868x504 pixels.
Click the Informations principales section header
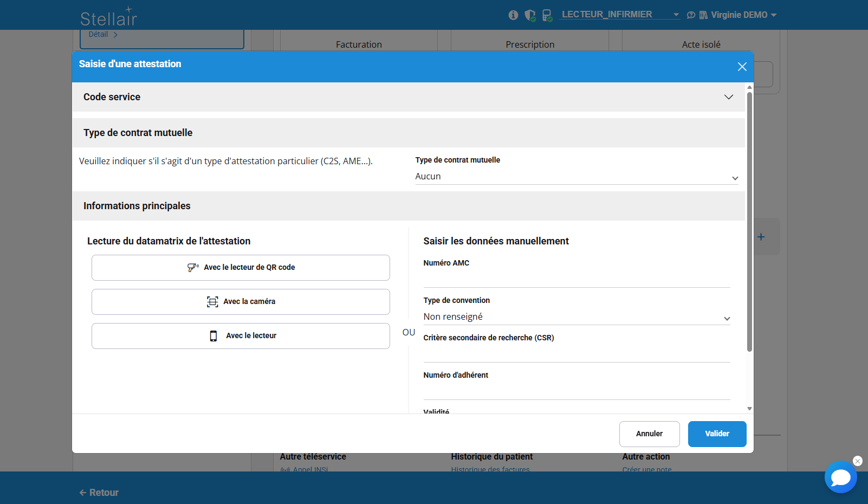click(409, 206)
